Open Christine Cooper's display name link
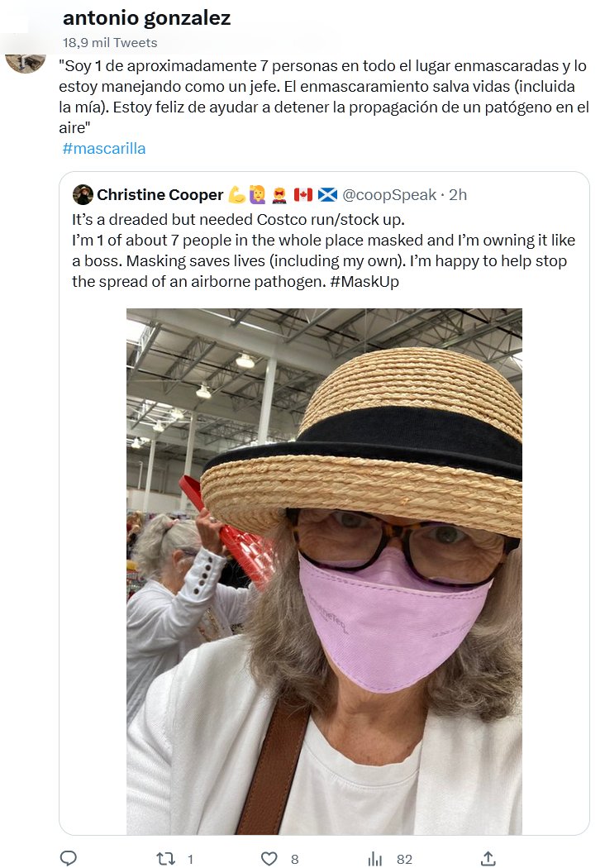Image resolution: width=605 pixels, height=868 pixels. click(x=160, y=195)
